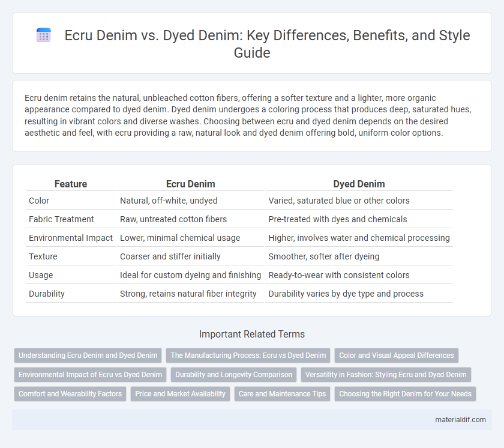The width and height of the screenshot is (504, 448).
Task: Click the materialdif.com footer link
Action: pyautogui.click(x=460, y=420)
